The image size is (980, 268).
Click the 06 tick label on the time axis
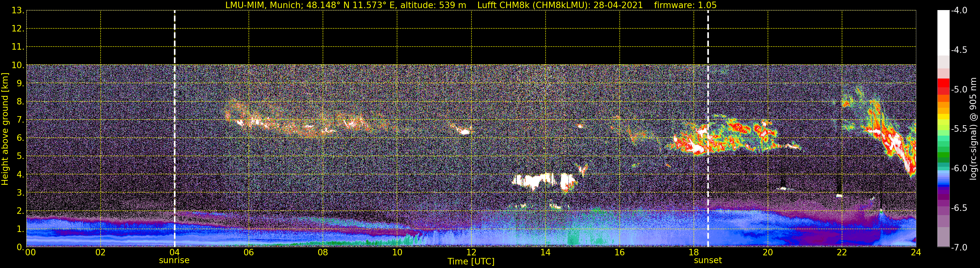click(248, 252)
